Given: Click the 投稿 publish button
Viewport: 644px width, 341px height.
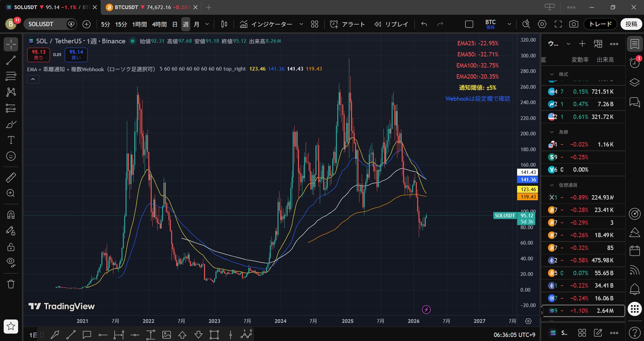Looking at the screenshot, I should pos(631,24).
